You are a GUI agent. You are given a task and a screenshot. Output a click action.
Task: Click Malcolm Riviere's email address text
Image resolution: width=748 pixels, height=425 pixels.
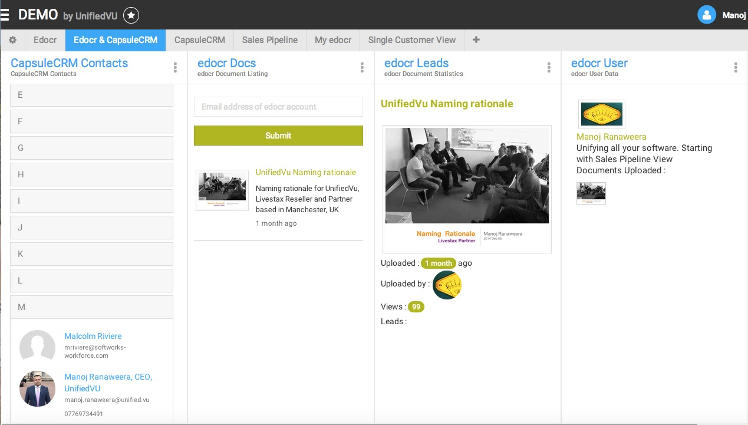95,352
